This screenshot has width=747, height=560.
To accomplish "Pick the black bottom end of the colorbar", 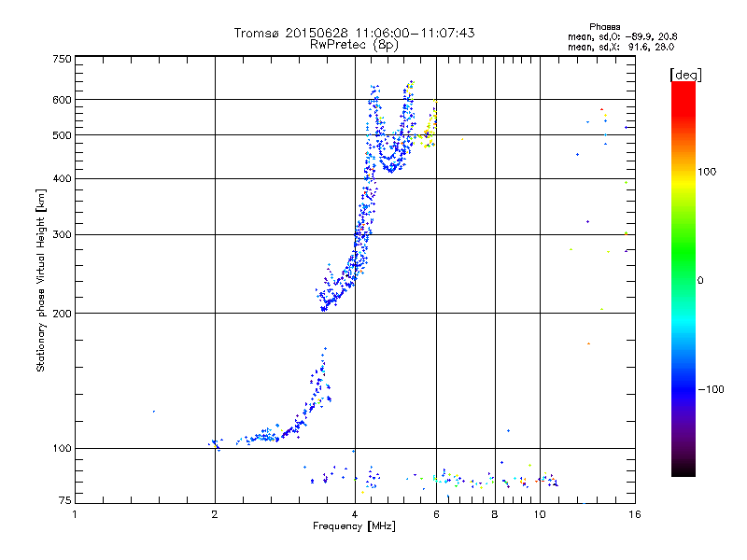I will click(683, 470).
